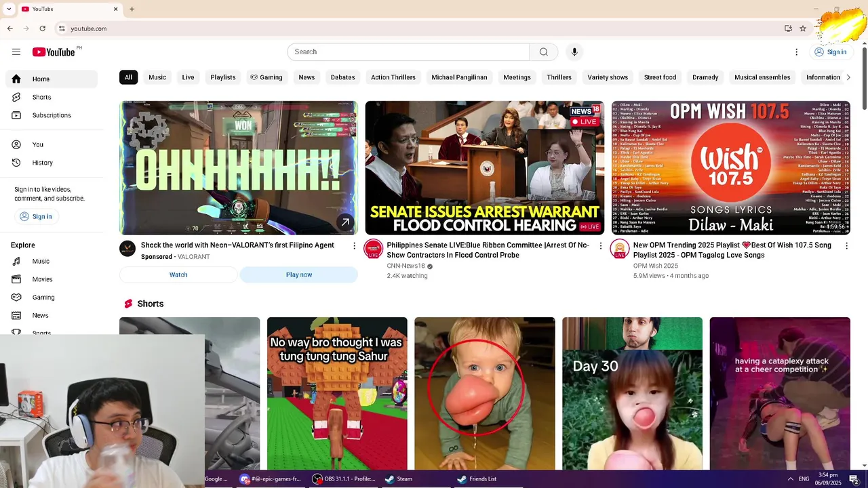Select the Music filter chip

coord(157,77)
